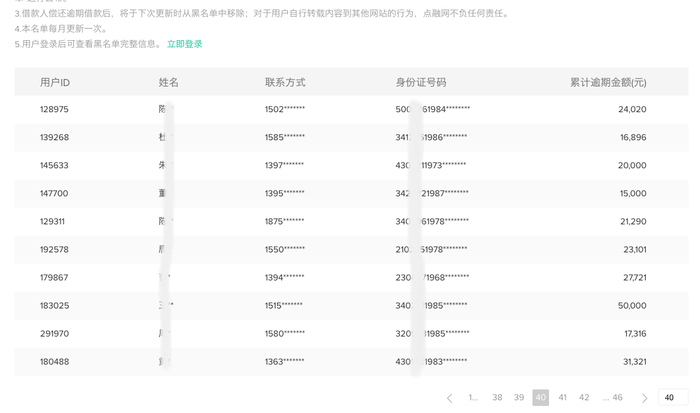
Task: Select user ID 139268 cell
Action: tap(54, 138)
